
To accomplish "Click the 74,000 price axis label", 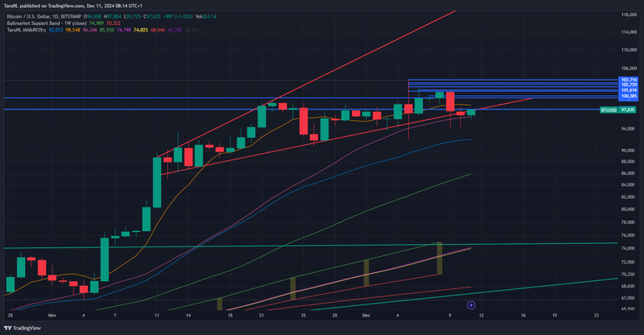I will [628, 248].
